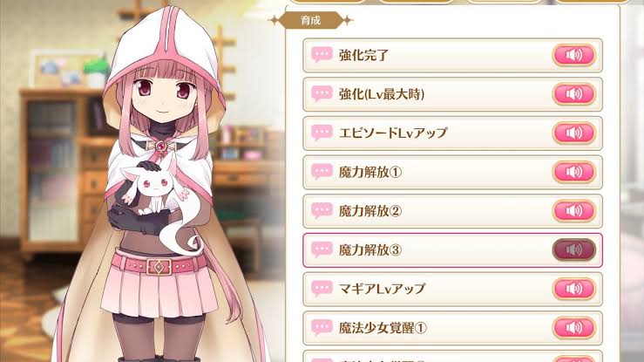Select the 強化完了 voice line row

(x=452, y=55)
